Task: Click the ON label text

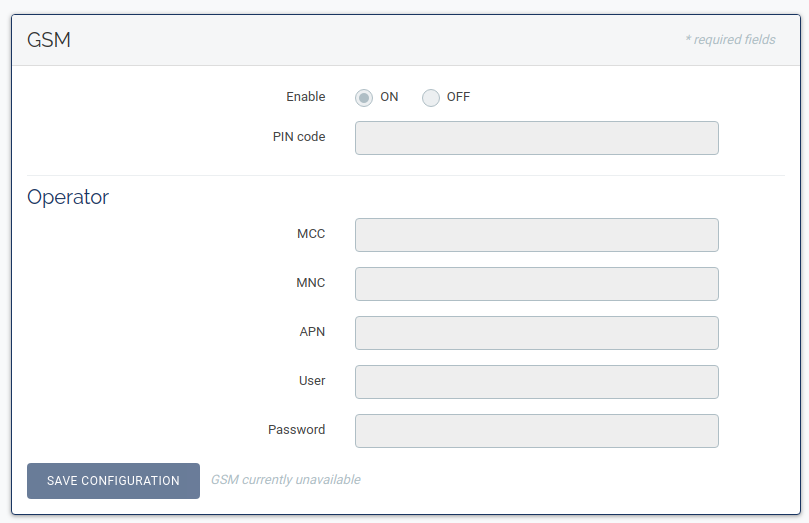Action: pos(389,97)
